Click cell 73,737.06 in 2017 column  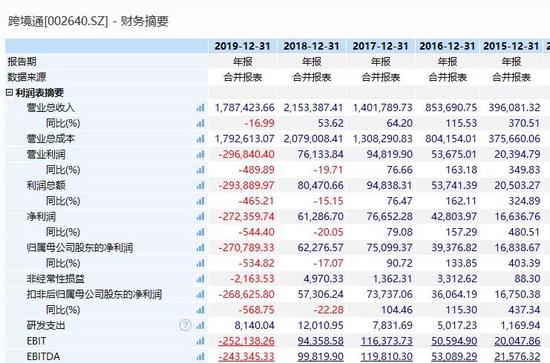click(x=389, y=295)
